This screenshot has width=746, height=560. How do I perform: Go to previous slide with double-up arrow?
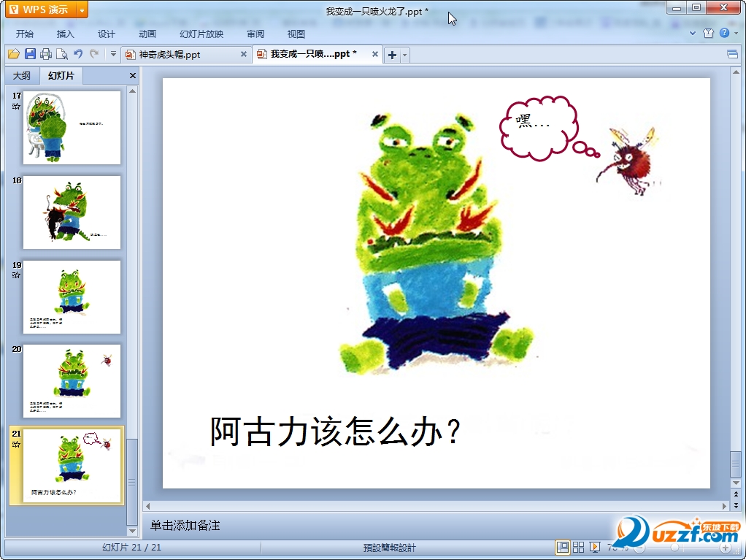[736, 494]
